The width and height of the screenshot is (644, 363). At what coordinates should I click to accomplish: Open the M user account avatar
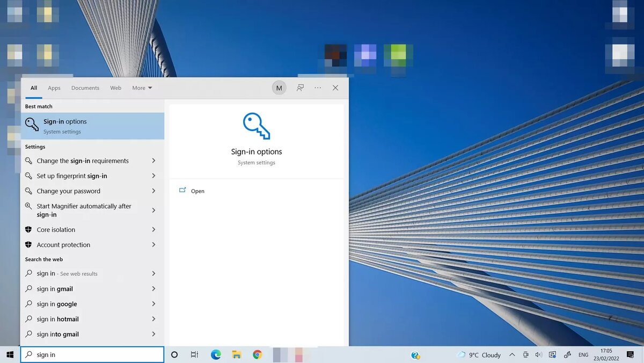coord(279,88)
